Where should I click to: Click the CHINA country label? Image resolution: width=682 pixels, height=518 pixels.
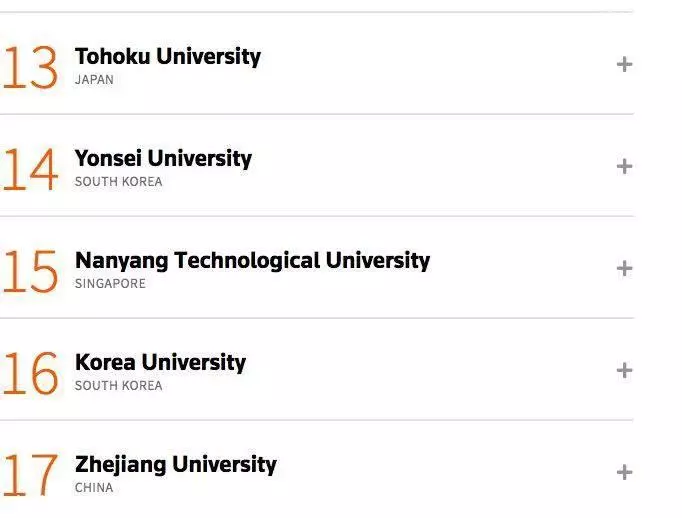pos(94,488)
